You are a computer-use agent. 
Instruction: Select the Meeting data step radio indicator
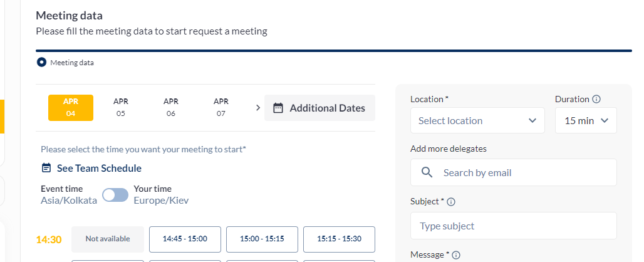click(x=41, y=62)
